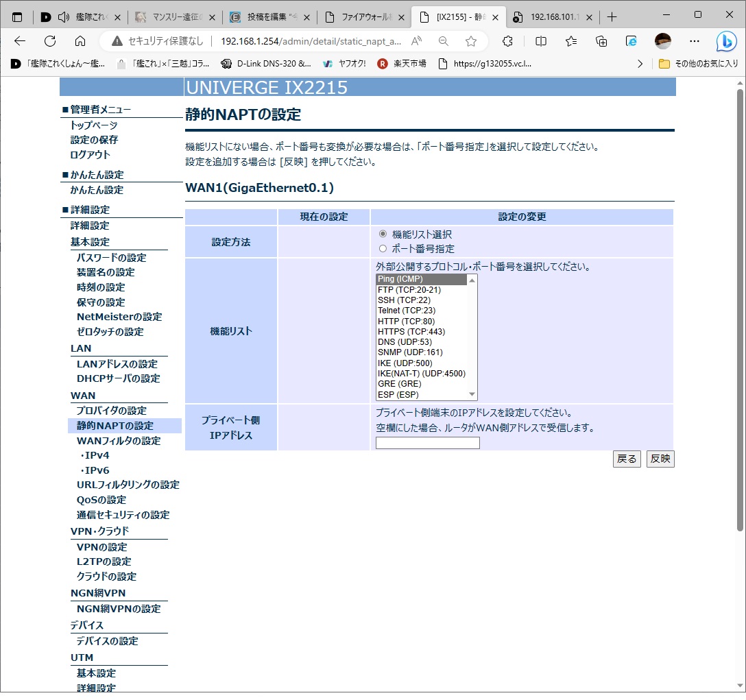Screen dimensions: 746x700
Task: Close the 192.168.101.1 tab
Action: point(589,18)
